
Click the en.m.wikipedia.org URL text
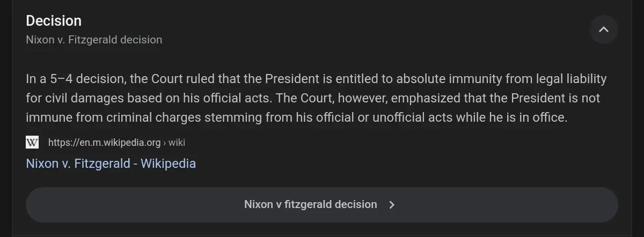pos(104,142)
